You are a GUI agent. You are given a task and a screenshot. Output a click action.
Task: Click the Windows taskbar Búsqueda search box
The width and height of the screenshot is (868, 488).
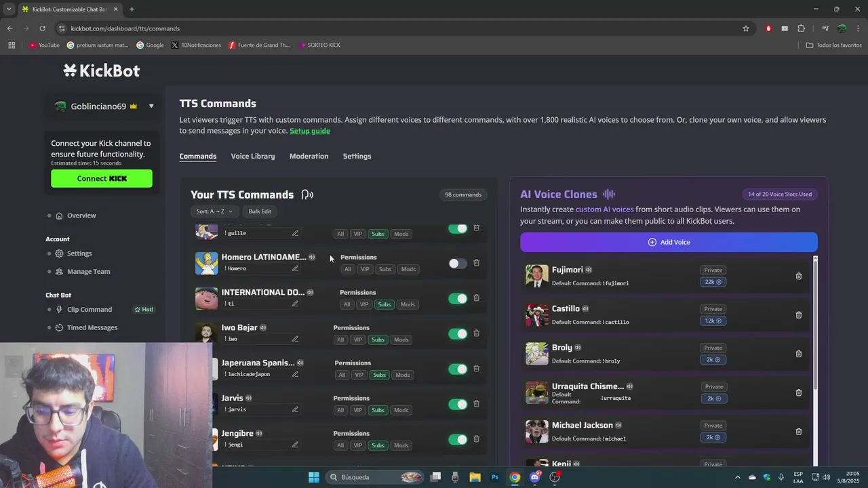coord(376,477)
